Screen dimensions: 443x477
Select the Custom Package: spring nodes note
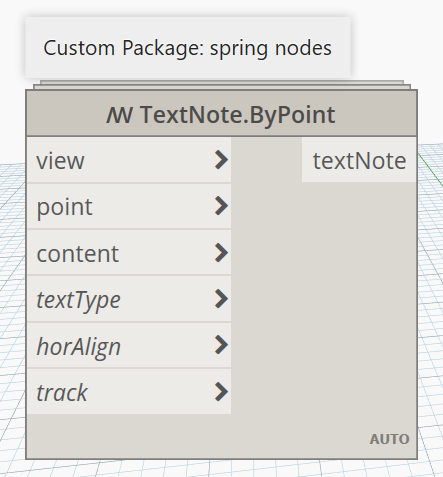click(188, 48)
